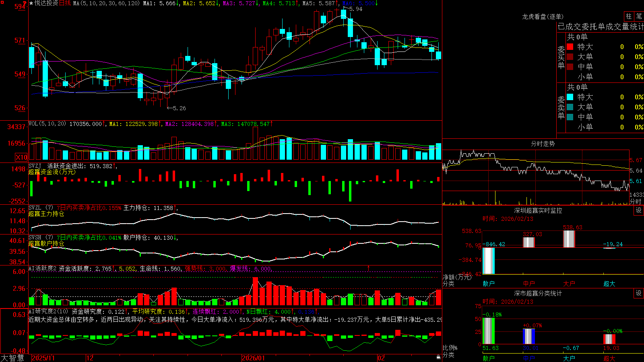Click the 深市超赢分类统计 panel title
The height and width of the screenshot is (362, 644).
pyautogui.click(x=538, y=293)
